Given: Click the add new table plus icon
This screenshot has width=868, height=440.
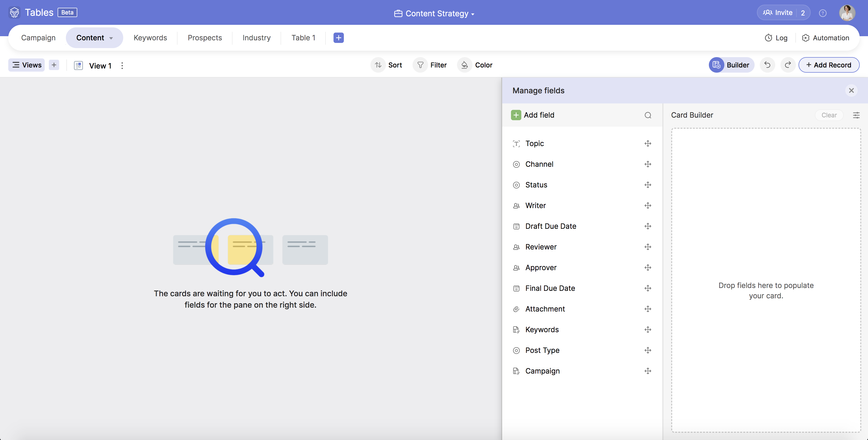Looking at the screenshot, I should tap(338, 38).
